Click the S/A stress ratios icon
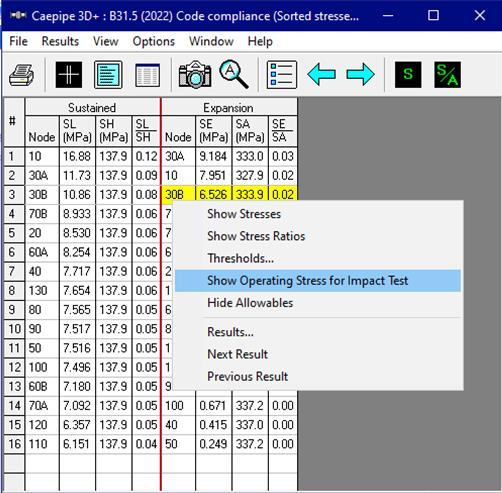The width and height of the screenshot is (502, 493). pos(448,75)
